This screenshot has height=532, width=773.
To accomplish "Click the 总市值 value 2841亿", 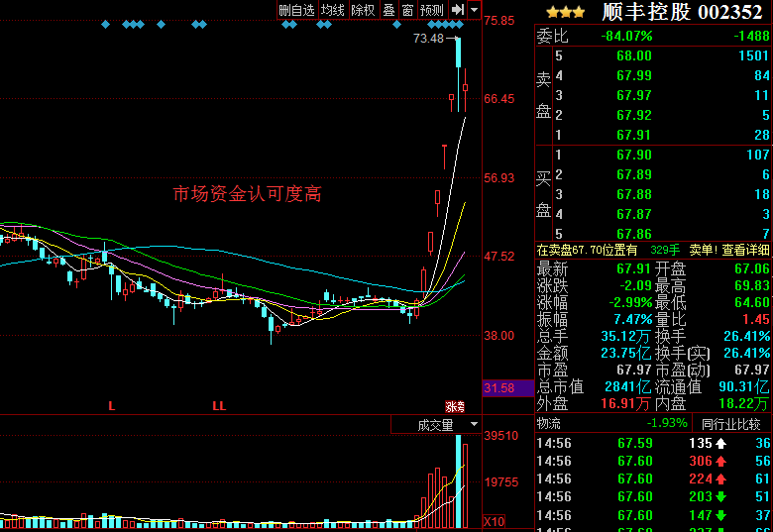I will (628, 386).
